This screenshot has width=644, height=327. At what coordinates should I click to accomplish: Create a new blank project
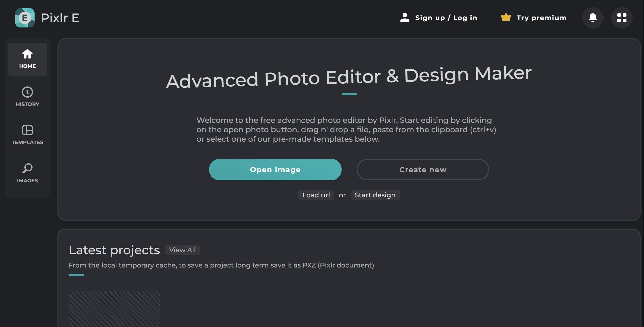[423, 170]
